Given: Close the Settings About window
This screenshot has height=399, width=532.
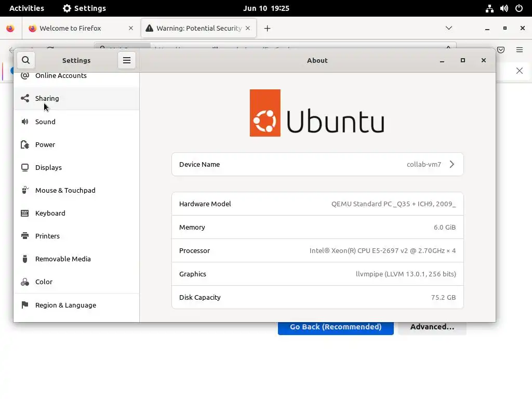Looking at the screenshot, I should (x=484, y=60).
